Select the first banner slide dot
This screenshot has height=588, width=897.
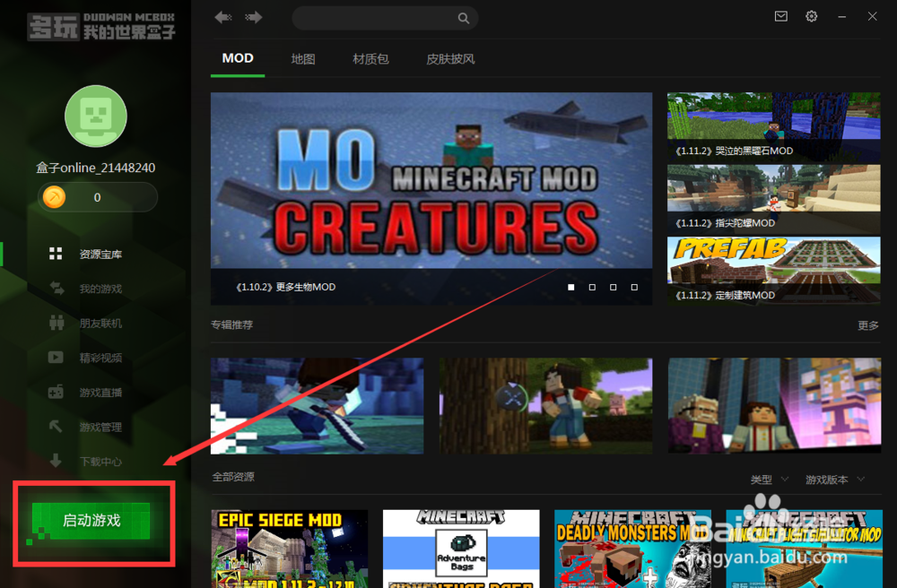coord(570,287)
